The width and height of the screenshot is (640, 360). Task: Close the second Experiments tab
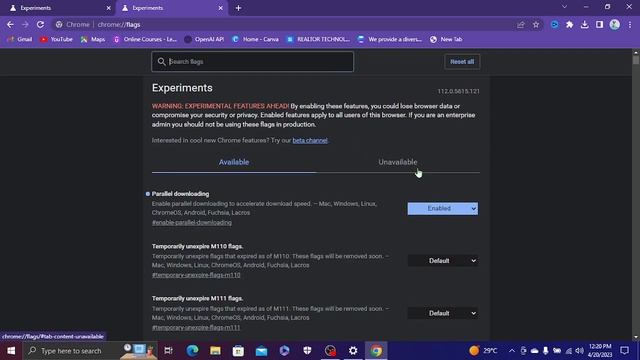(220, 8)
